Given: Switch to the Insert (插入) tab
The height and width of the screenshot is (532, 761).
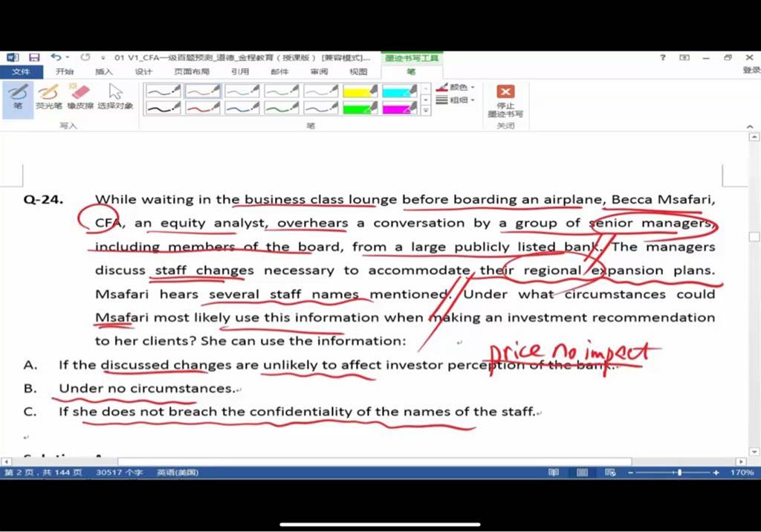Looking at the screenshot, I should click(103, 72).
